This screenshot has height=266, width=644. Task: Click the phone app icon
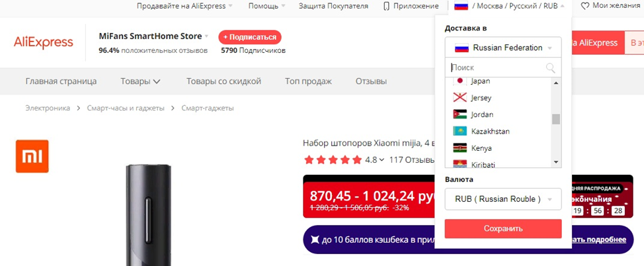click(x=386, y=6)
